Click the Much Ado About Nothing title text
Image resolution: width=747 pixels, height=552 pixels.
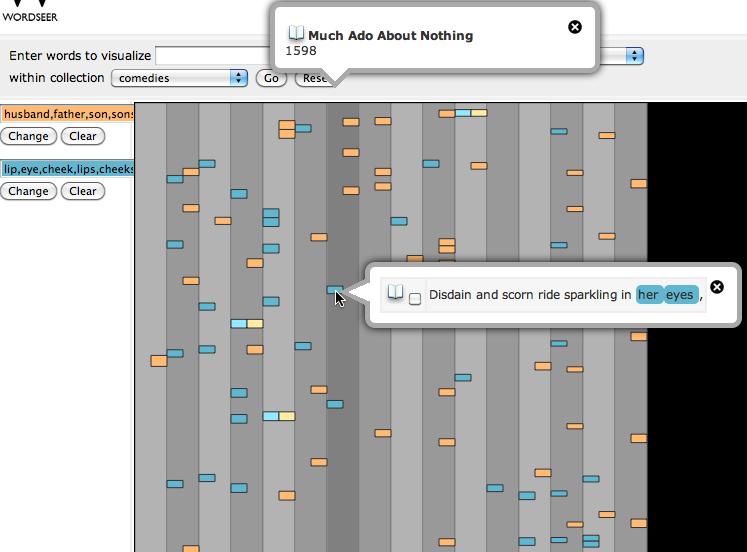[391, 36]
